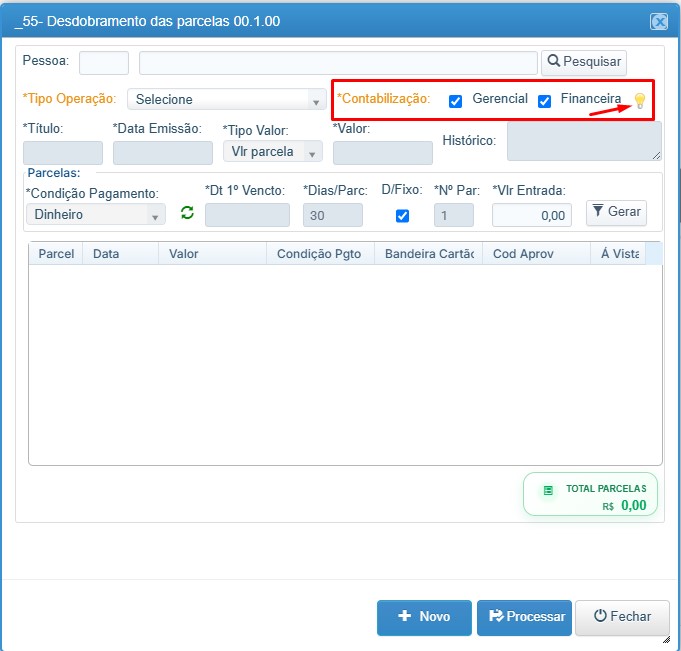Click the Novo button

tap(424, 617)
